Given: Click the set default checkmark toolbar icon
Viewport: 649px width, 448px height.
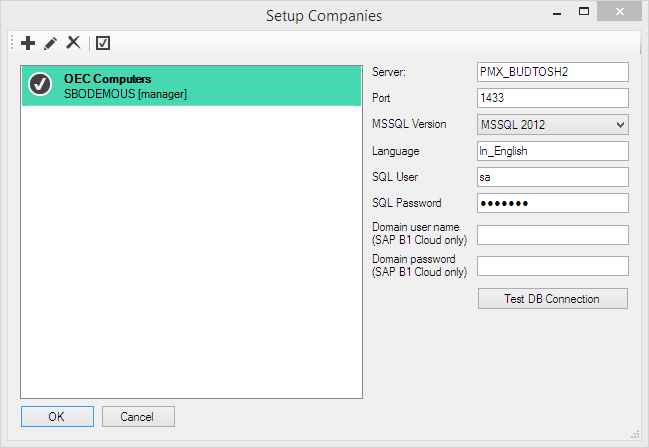Looking at the screenshot, I should [102, 43].
